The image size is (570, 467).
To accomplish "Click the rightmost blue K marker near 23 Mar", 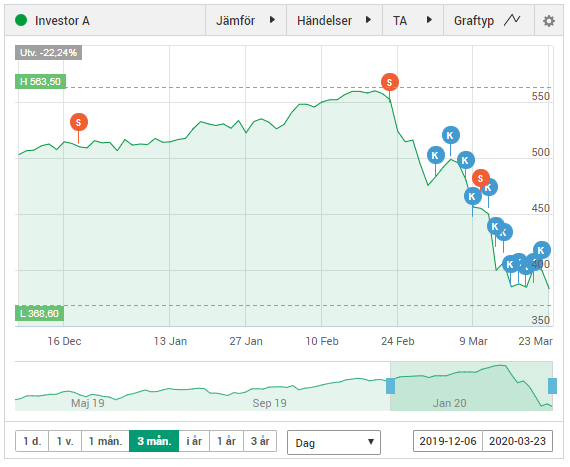I will coord(542,250).
